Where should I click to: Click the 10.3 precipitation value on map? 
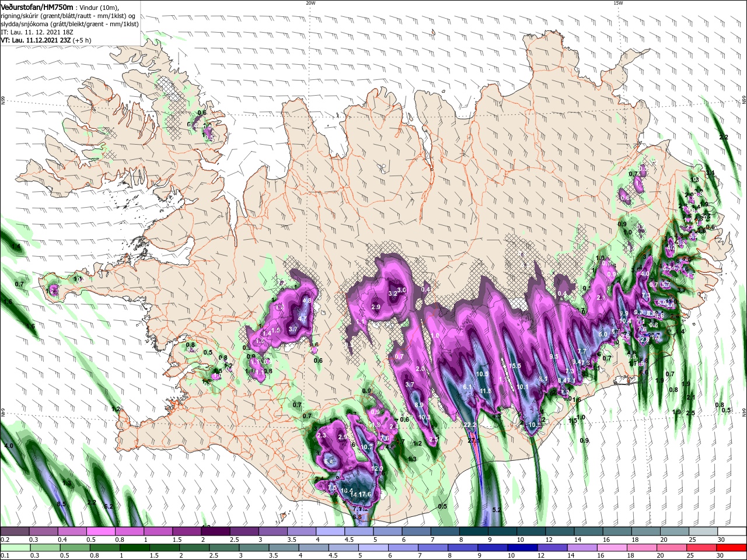(x=424, y=417)
